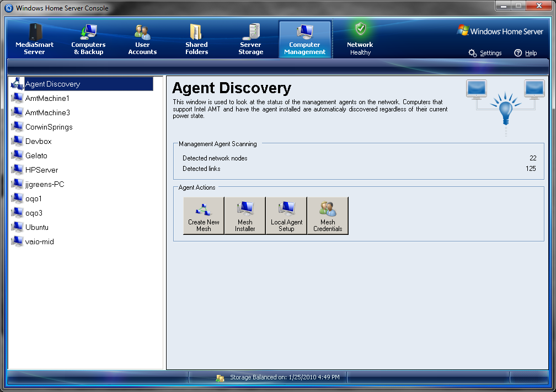The height and width of the screenshot is (392, 556).
Task: Select the Ubuntu machine
Action: coord(37,227)
